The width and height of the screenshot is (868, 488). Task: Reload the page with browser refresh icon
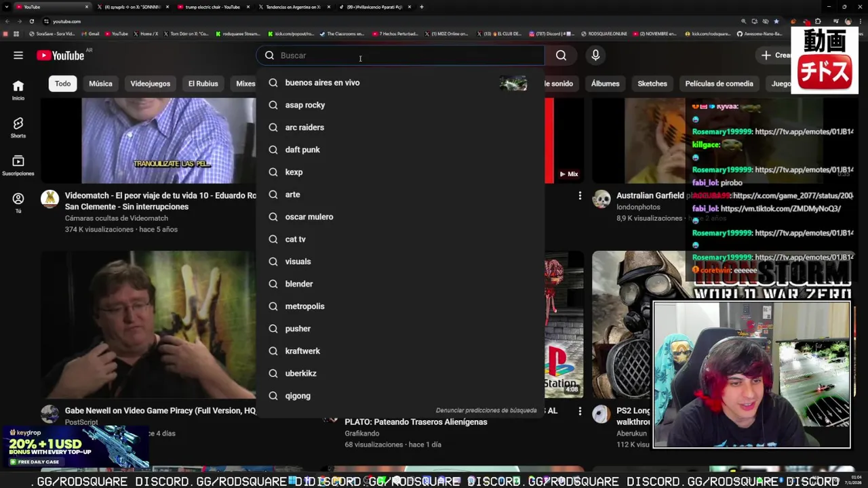tap(31, 21)
